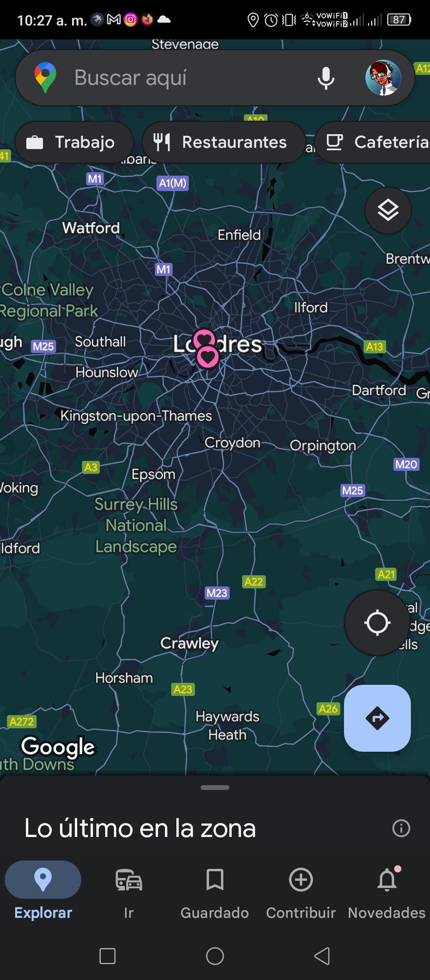
Task: Tap the blue directions button
Action: point(377,718)
